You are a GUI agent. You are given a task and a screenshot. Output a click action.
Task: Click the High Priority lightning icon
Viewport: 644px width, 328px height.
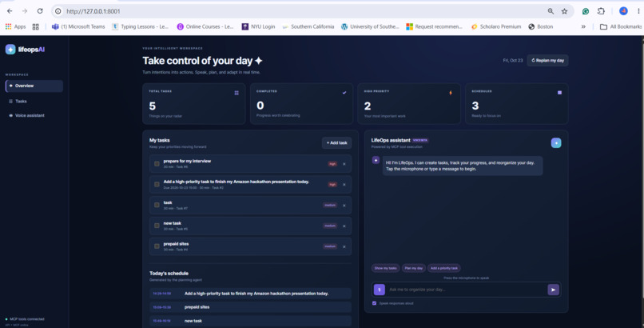point(451,93)
